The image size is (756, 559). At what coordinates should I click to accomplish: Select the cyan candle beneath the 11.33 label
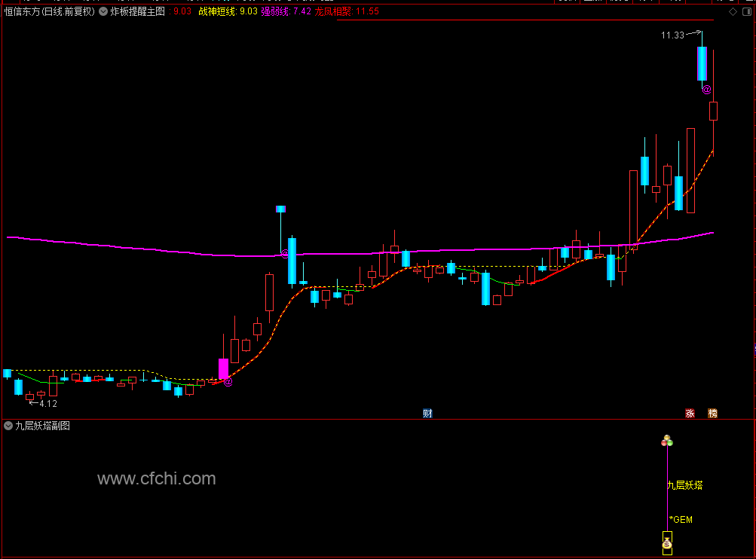tap(702, 63)
